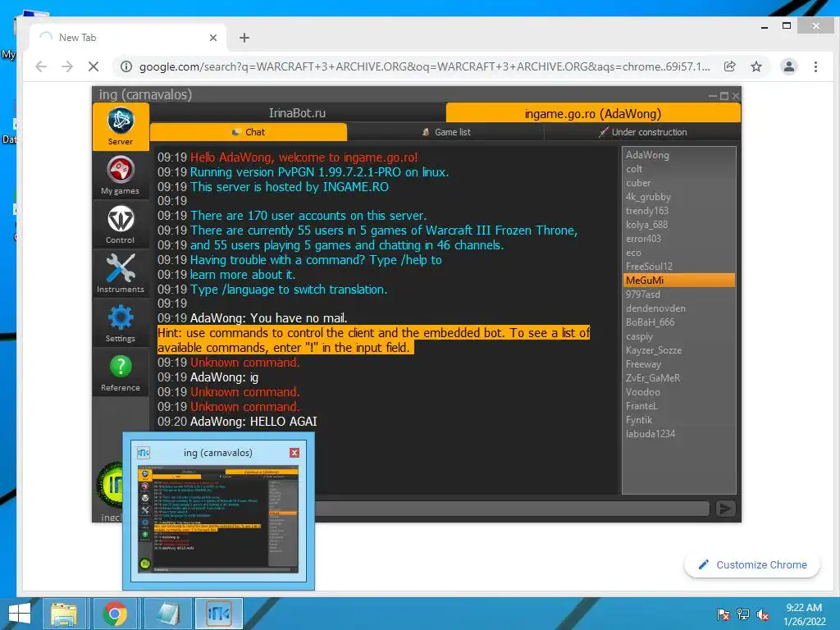This screenshot has width=840, height=630.
Task: Go back in Chrome
Action: coord(41,66)
